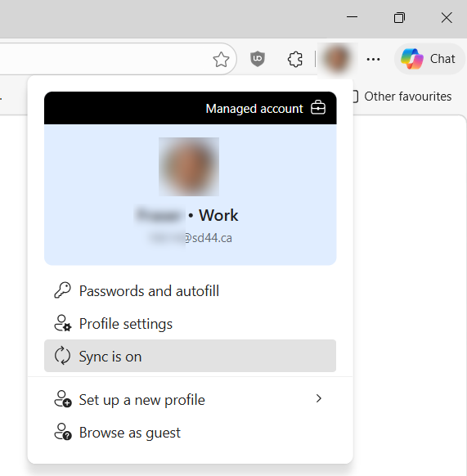
Task: Select Browse as guest
Action: pyautogui.click(x=190, y=433)
